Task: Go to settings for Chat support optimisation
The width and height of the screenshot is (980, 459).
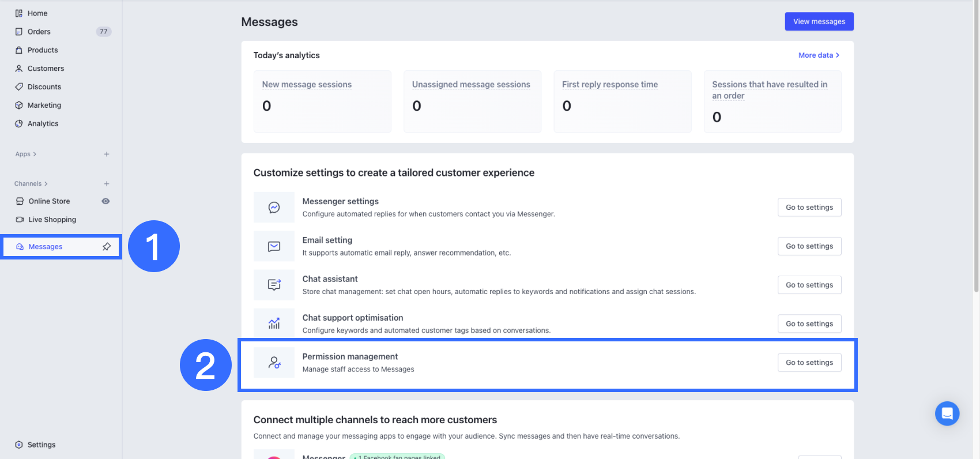Action: click(809, 323)
